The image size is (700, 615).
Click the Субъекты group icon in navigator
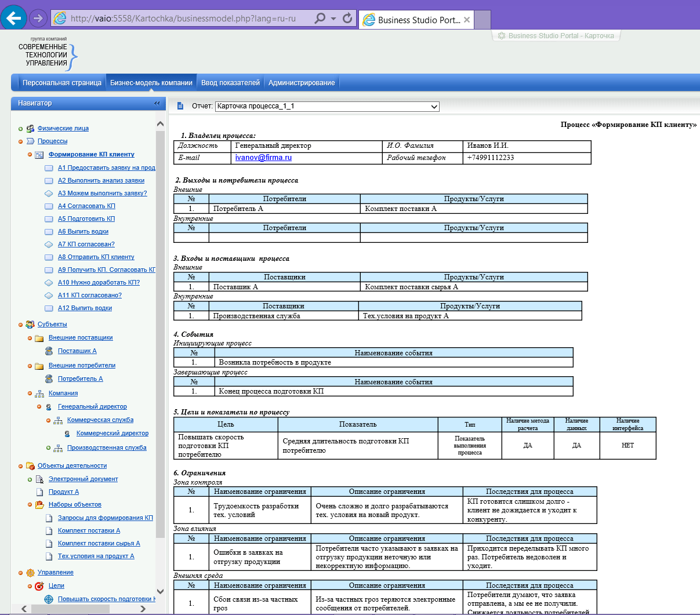pos(30,325)
